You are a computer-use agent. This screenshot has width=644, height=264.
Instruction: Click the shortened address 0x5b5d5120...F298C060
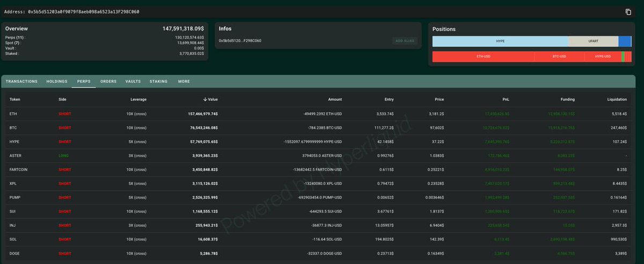[x=240, y=41]
